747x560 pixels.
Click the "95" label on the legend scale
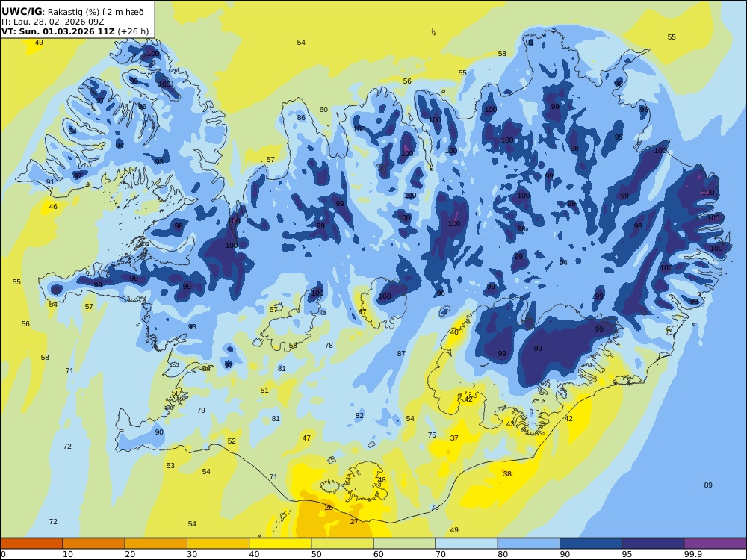(627, 554)
